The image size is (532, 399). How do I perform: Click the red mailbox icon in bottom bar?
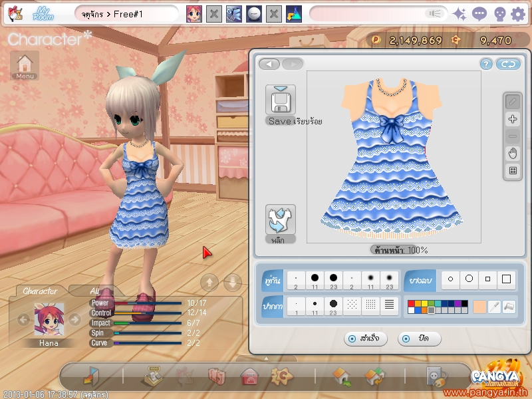coord(249,376)
